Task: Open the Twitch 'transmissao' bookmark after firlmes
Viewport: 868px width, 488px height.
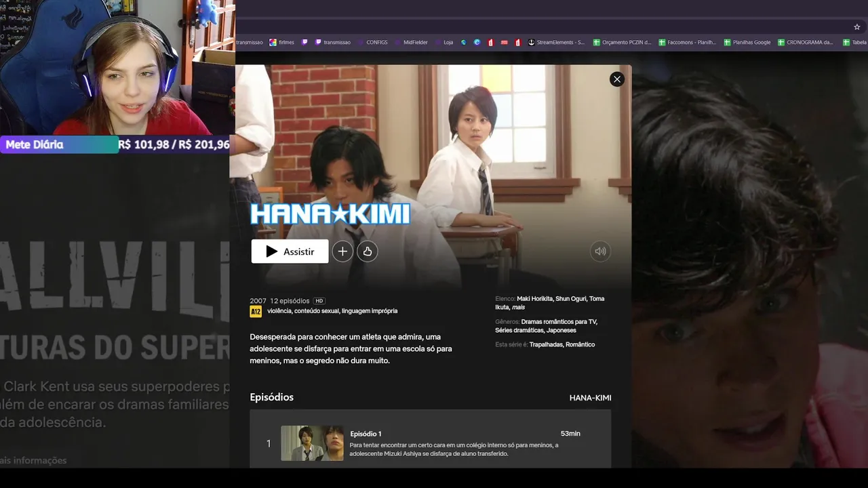Action: tap(332, 42)
